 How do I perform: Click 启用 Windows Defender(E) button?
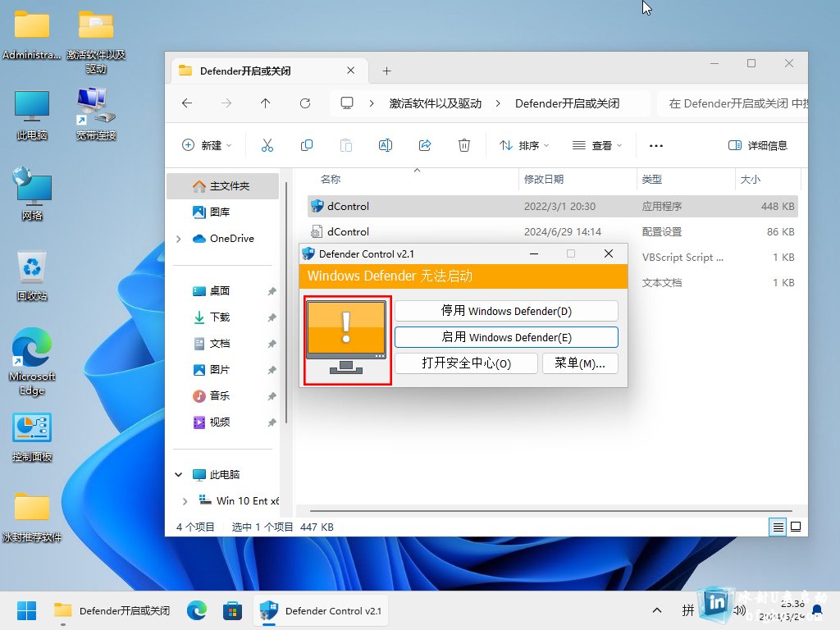(x=506, y=337)
